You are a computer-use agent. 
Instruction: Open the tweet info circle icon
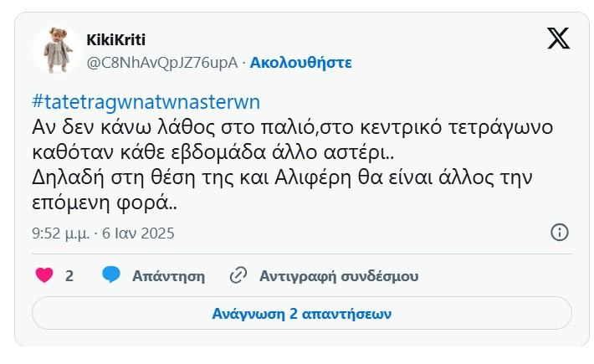(560, 233)
